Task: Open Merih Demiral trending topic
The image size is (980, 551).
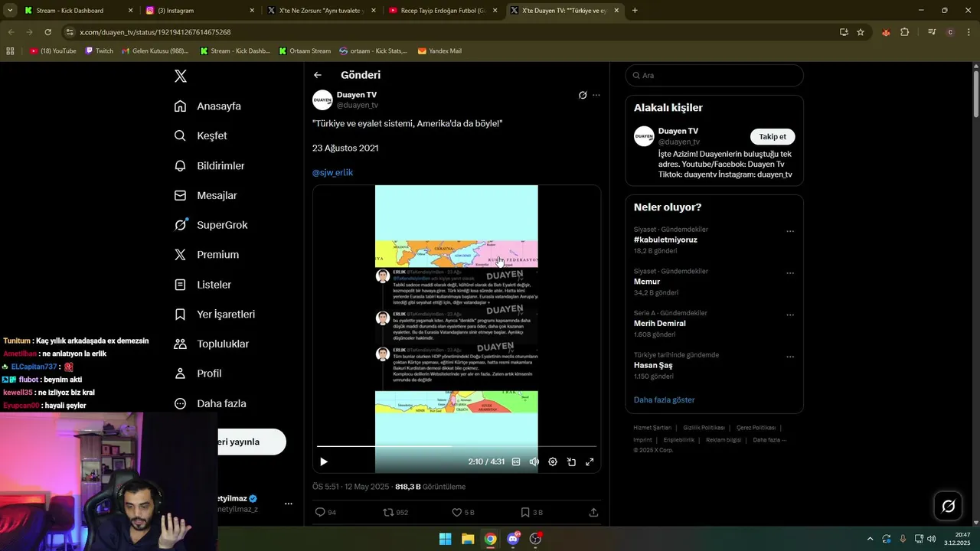Action: point(659,323)
